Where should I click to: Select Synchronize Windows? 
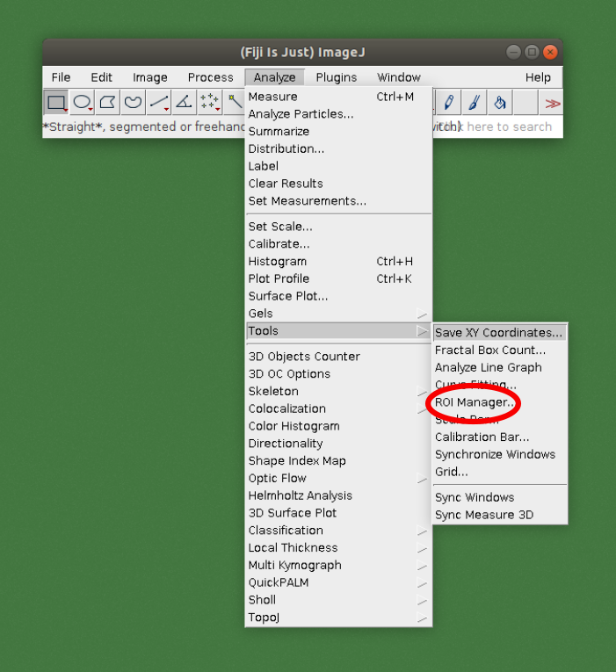click(x=500, y=454)
